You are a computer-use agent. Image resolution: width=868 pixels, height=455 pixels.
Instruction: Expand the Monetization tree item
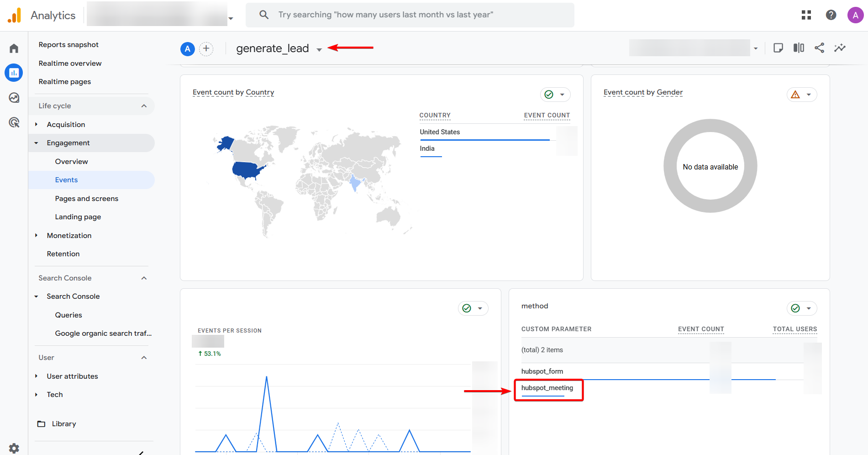tap(36, 235)
